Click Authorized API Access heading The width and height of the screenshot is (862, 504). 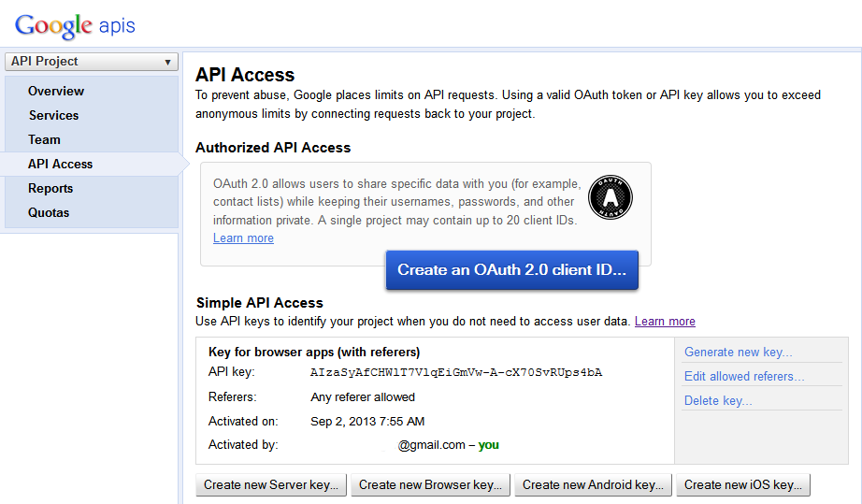(273, 148)
